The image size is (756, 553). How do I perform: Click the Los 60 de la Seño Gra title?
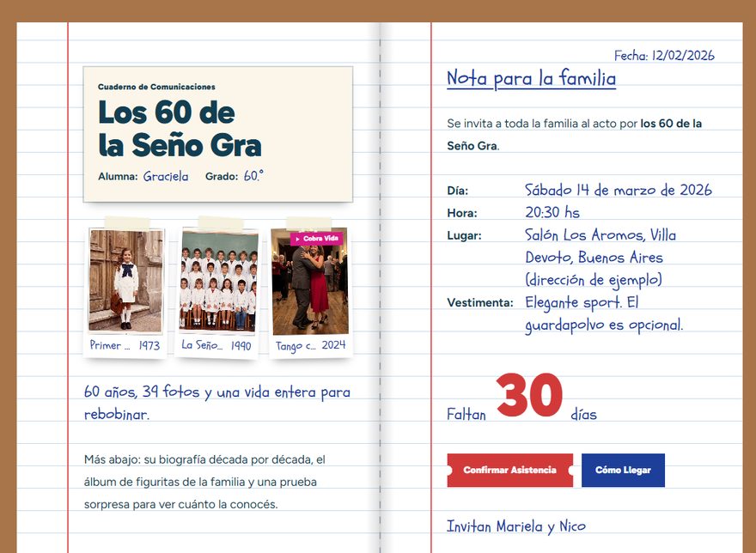[180, 128]
